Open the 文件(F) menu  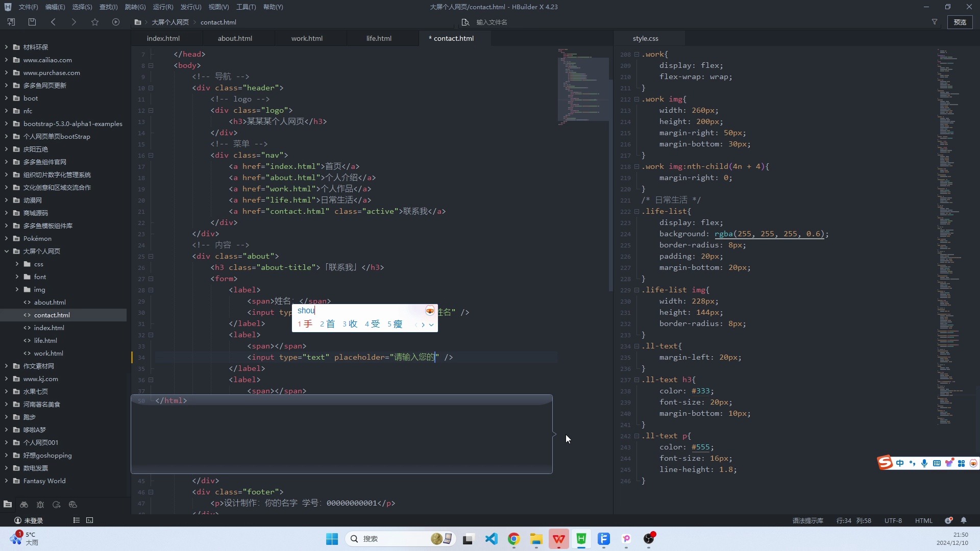[28, 7]
